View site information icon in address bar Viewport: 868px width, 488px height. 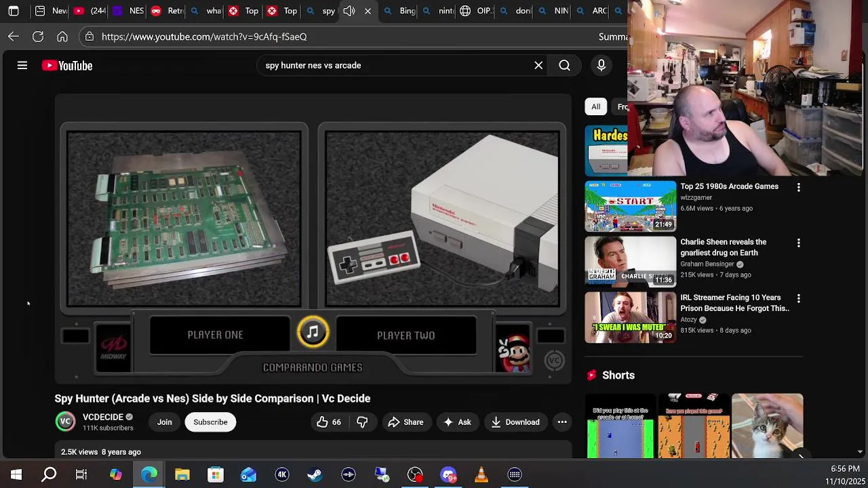click(x=90, y=37)
